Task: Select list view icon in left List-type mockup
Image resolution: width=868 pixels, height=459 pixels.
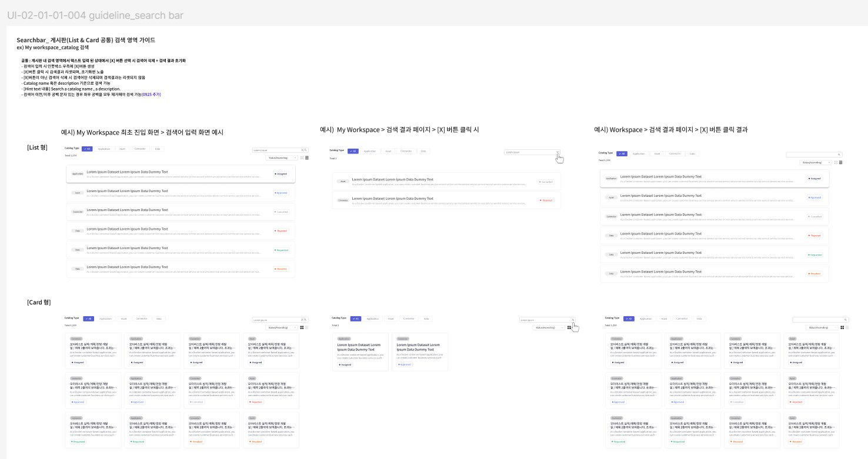Action: tap(306, 158)
